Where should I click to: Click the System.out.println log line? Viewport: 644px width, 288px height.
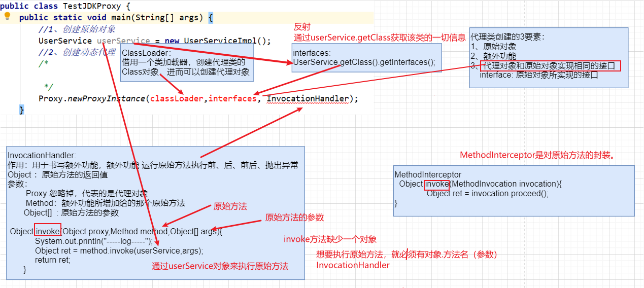coord(94,241)
